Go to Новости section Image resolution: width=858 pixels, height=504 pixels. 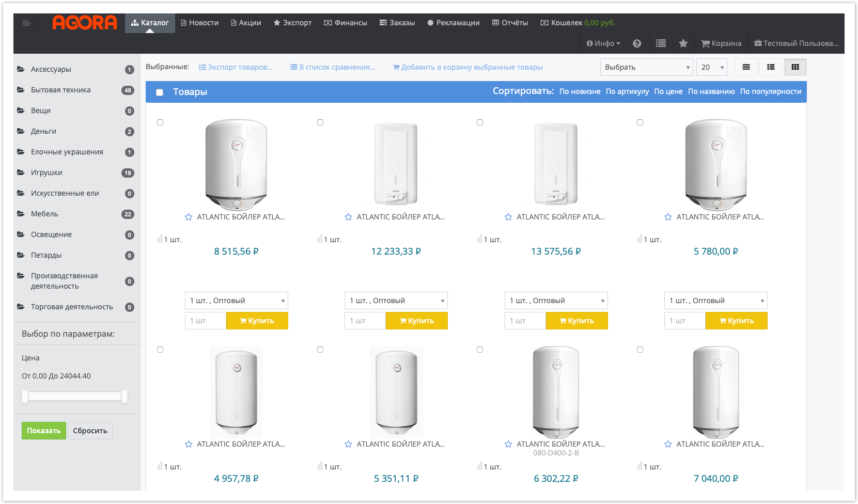click(x=199, y=23)
